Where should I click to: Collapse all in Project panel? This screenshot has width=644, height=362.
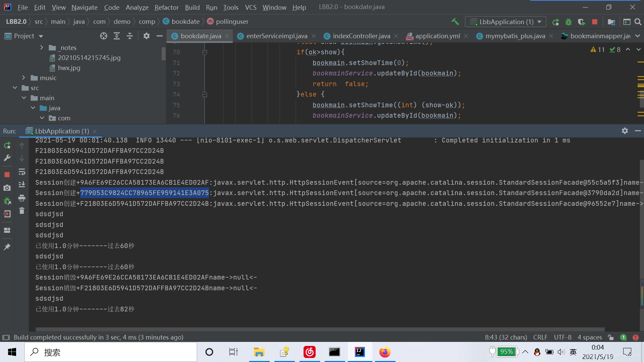point(130,36)
